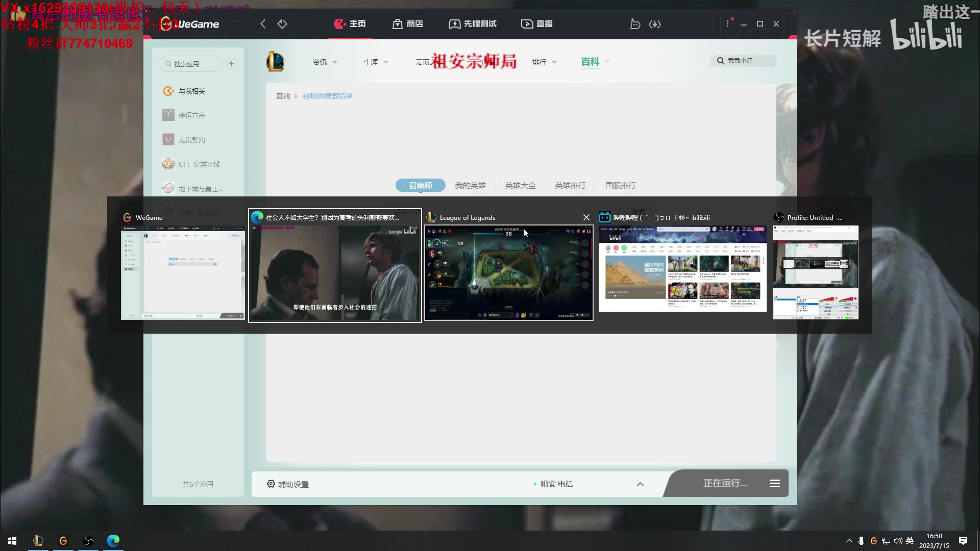Switch to the bilibili window thumbnail
This screenshot has width=980, height=551.
click(x=682, y=269)
